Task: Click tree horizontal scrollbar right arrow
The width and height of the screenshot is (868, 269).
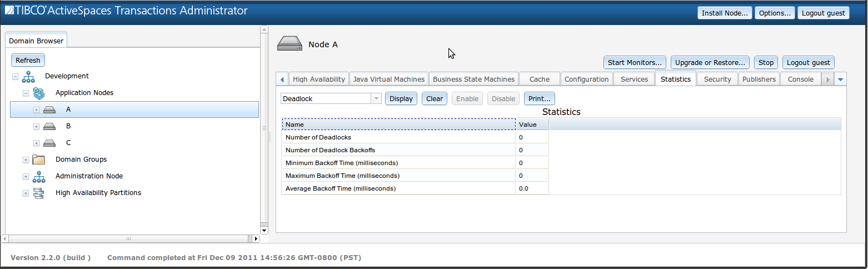Action: [x=256, y=238]
